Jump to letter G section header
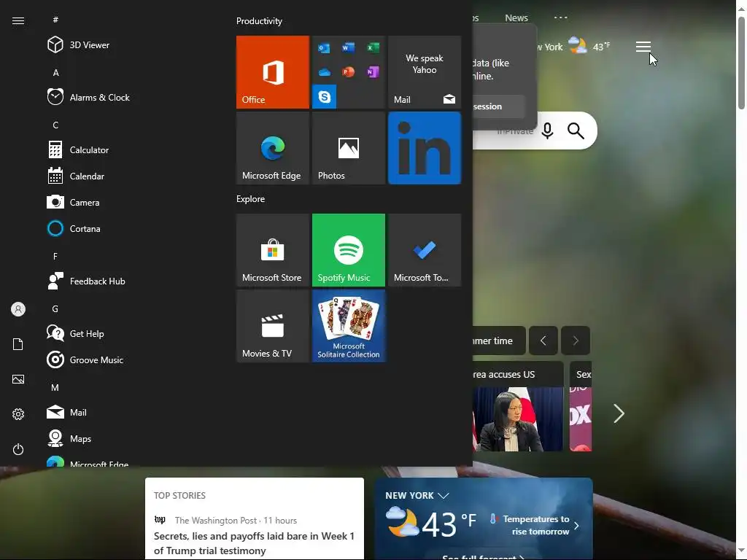747x560 pixels. (55, 309)
